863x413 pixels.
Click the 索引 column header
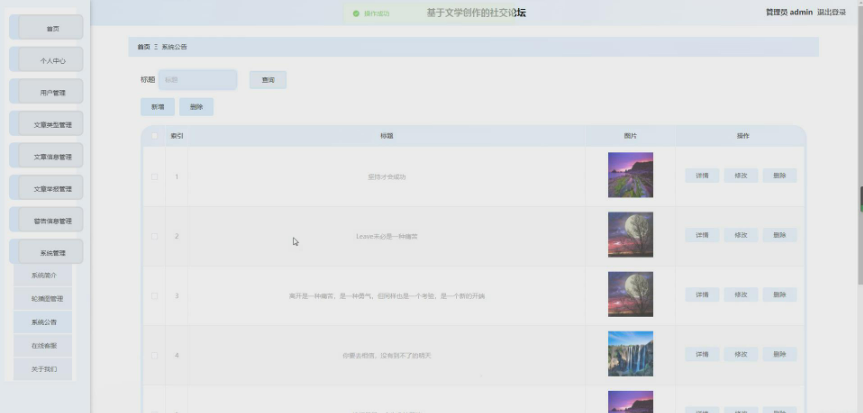pyautogui.click(x=177, y=136)
